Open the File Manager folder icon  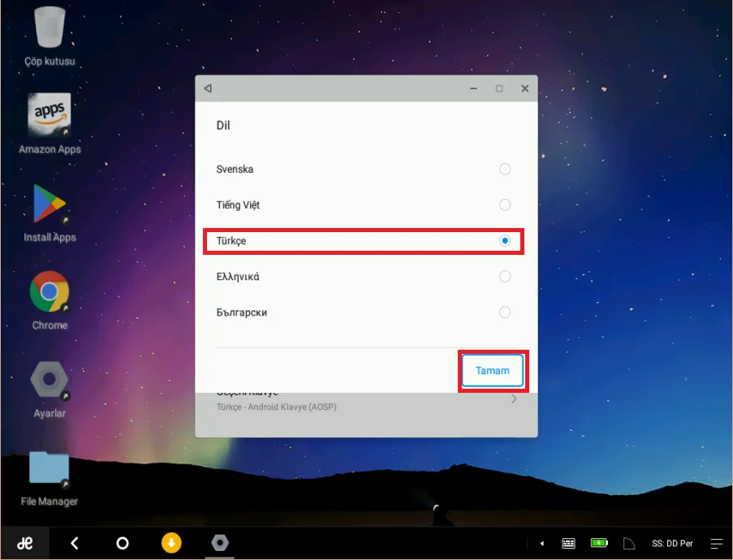point(50,468)
